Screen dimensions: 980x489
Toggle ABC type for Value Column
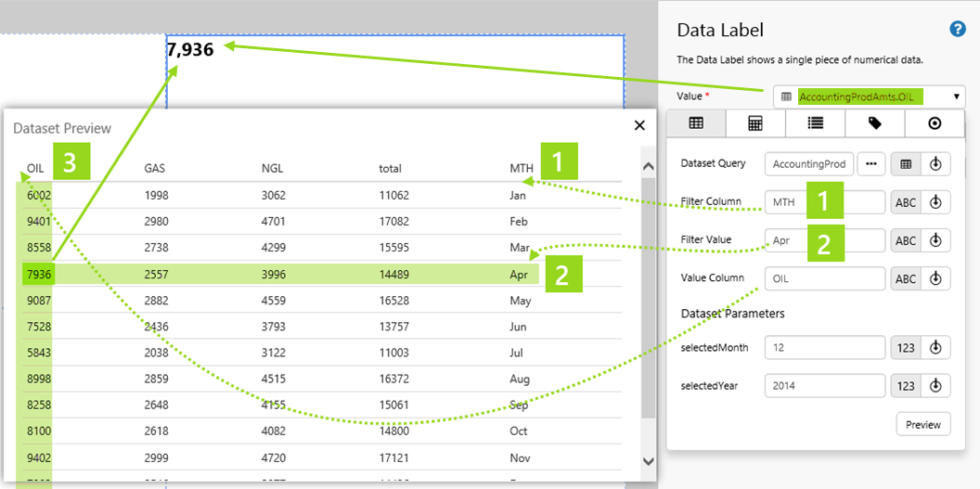pyautogui.click(x=906, y=278)
